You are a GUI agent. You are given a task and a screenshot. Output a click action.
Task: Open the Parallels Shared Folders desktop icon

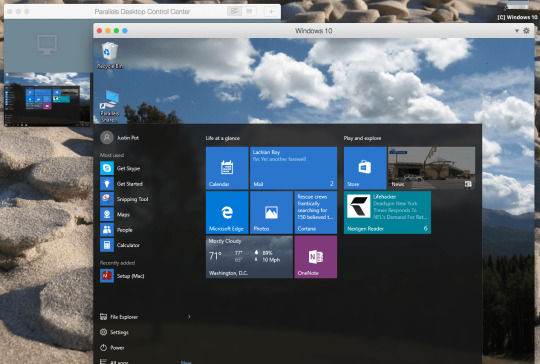(x=110, y=106)
